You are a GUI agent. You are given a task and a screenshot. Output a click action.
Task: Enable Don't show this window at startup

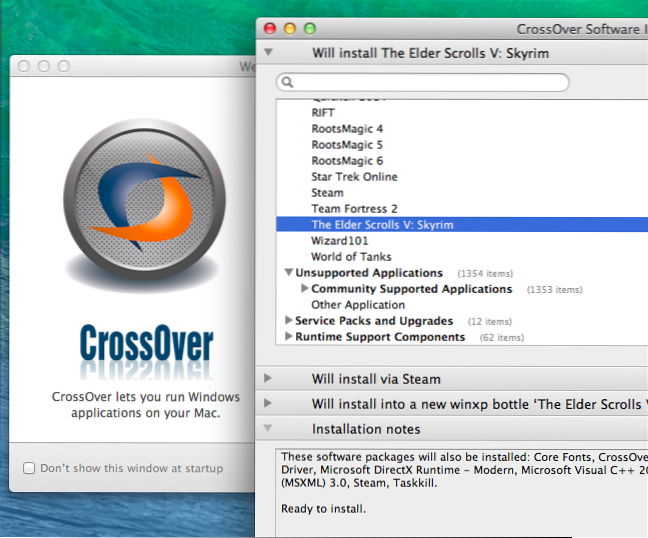tap(29, 468)
